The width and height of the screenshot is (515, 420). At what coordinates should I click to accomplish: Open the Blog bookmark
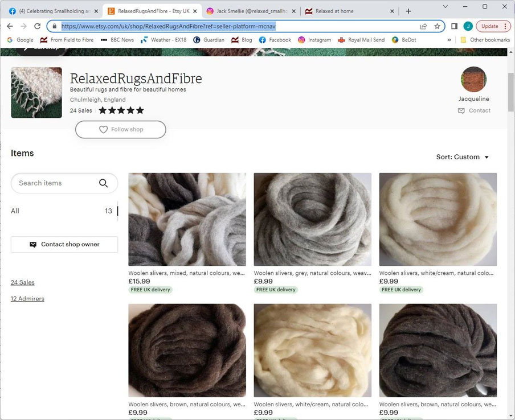pos(242,40)
